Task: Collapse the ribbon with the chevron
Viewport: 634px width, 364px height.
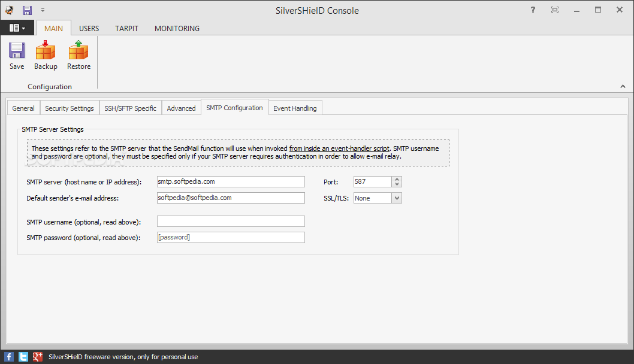Action: coord(623,86)
